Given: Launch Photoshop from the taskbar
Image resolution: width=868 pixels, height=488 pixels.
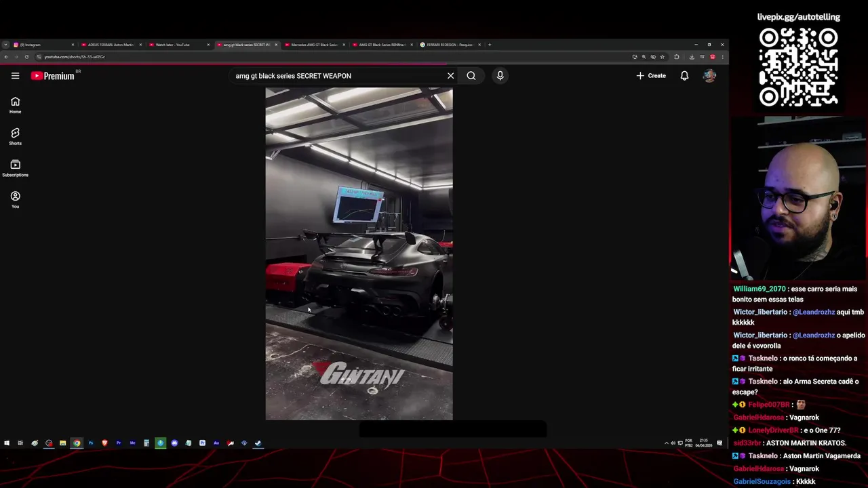Looking at the screenshot, I should [x=91, y=443].
